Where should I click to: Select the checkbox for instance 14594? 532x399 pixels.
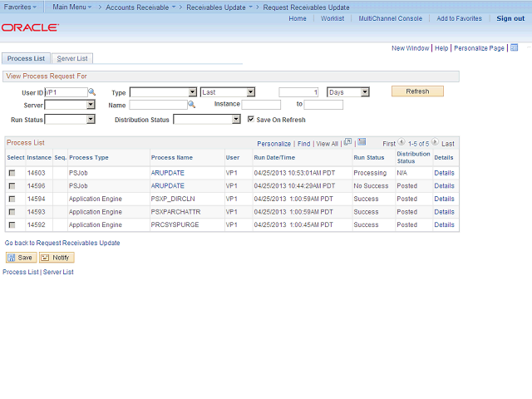pyautogui.click(x=12, y=199)
